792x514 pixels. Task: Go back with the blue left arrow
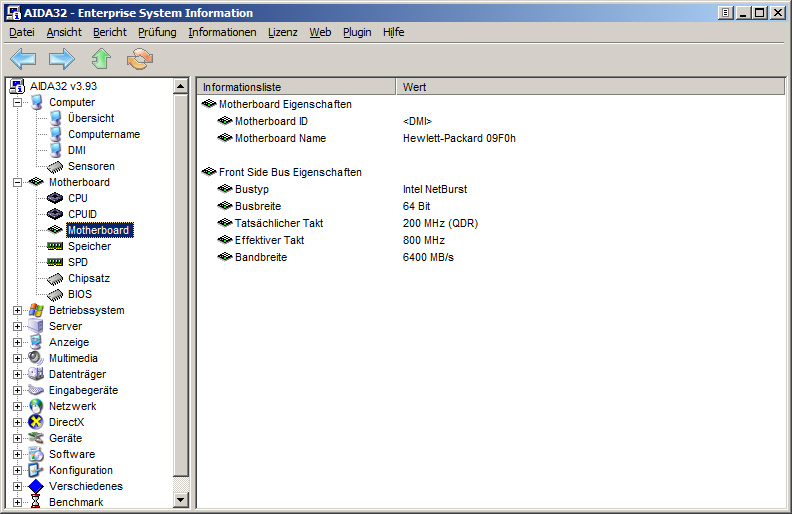pyautogui.click(x=23, y=59)
